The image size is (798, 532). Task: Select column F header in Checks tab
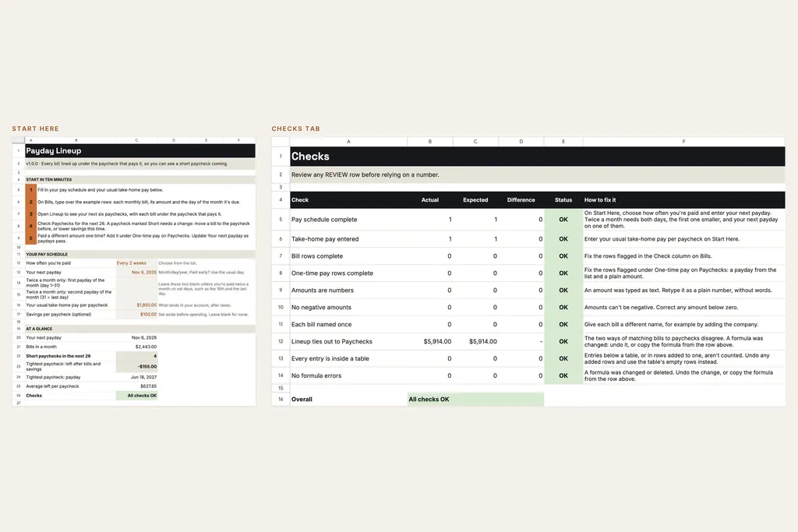683,142
